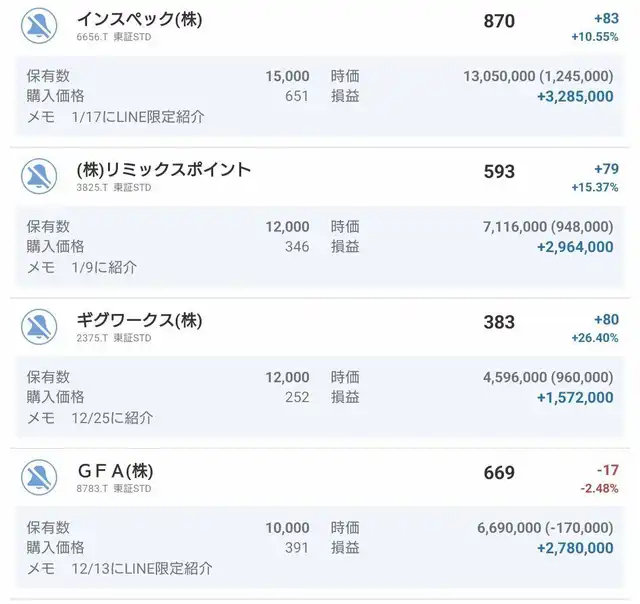This screenshot has height=604, width=640.
Task: Click the 383 price of ギグワークス
Action: click(x=499, y=322)
